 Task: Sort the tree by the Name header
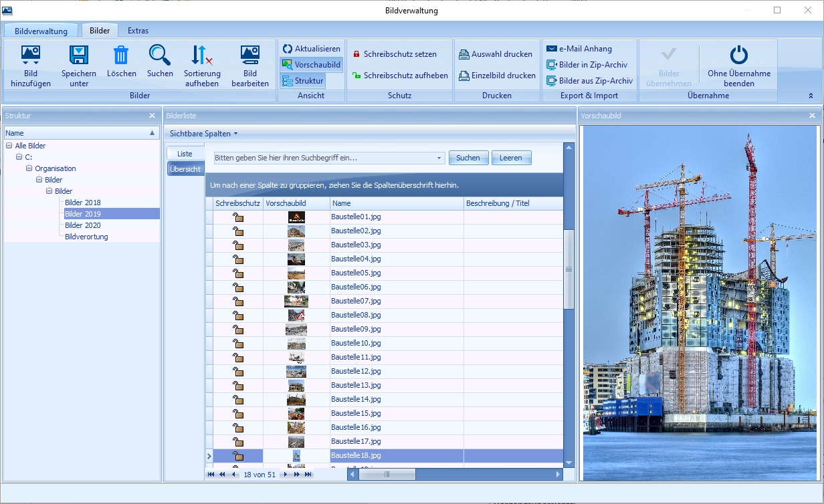click(82, 133)
